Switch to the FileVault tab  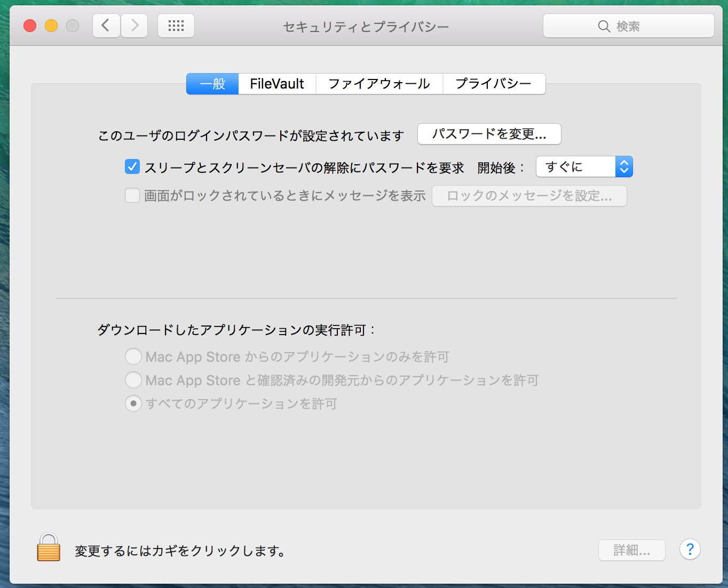click(x=277, y=84)
